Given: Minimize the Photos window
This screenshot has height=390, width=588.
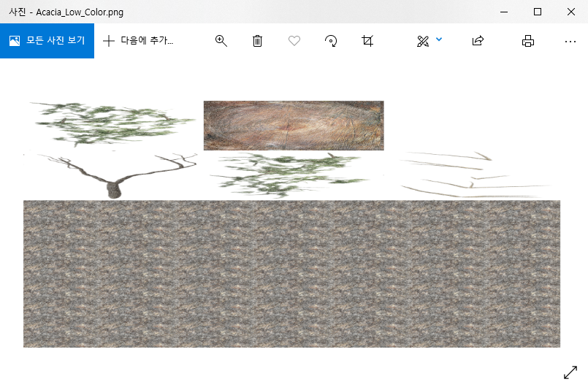Looking at the screenshot, I should click(504, 12).
